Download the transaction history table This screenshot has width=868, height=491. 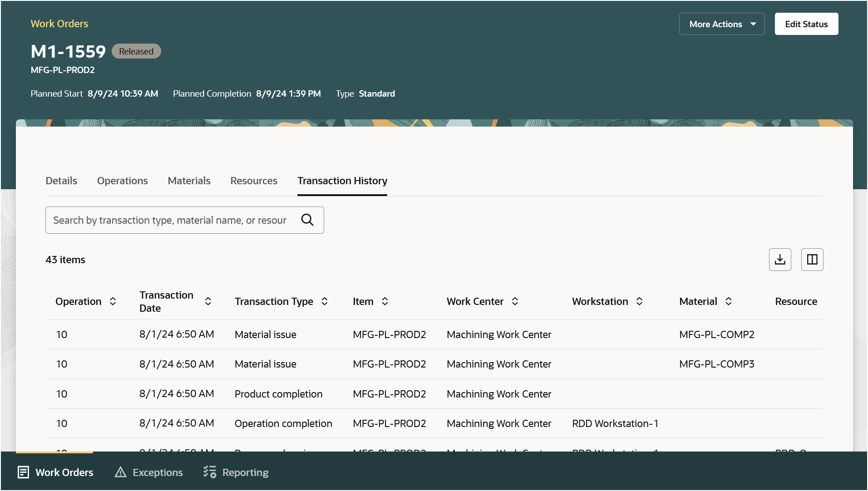pos(780,260)
